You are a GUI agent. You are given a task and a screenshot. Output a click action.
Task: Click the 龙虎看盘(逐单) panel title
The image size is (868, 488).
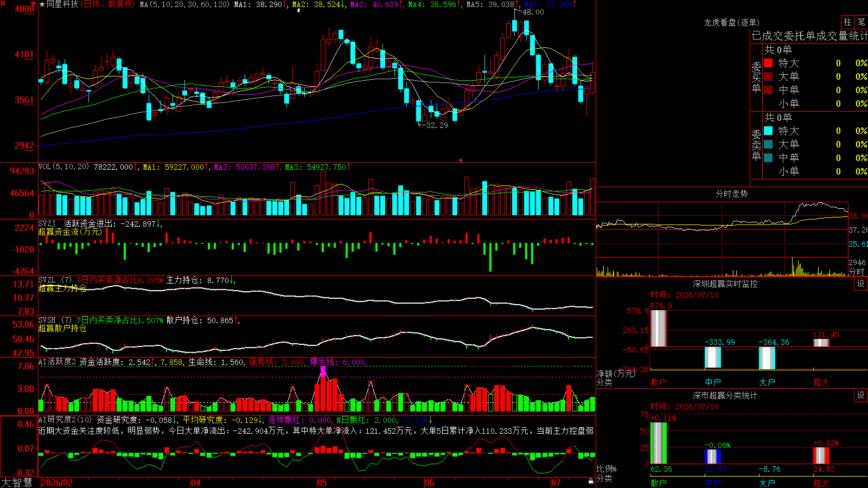click(x=731, y=22)
